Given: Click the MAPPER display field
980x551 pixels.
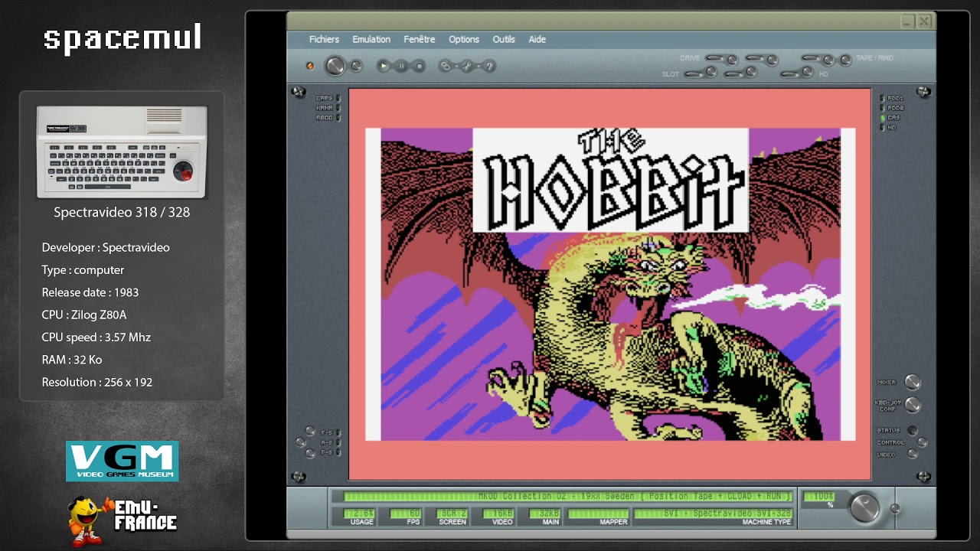Looking at the screenshot, I should click(x=599, y=514).
